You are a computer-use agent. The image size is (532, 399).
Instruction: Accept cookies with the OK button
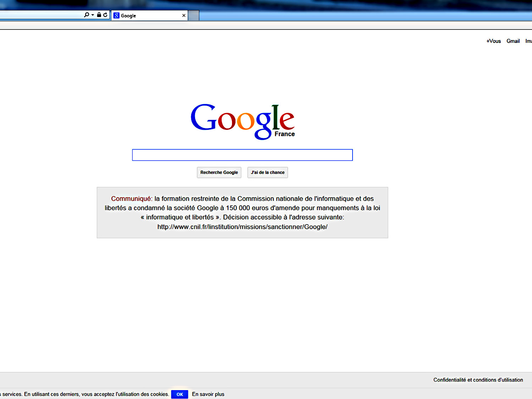pyautogui.click(x=179, y=394)
